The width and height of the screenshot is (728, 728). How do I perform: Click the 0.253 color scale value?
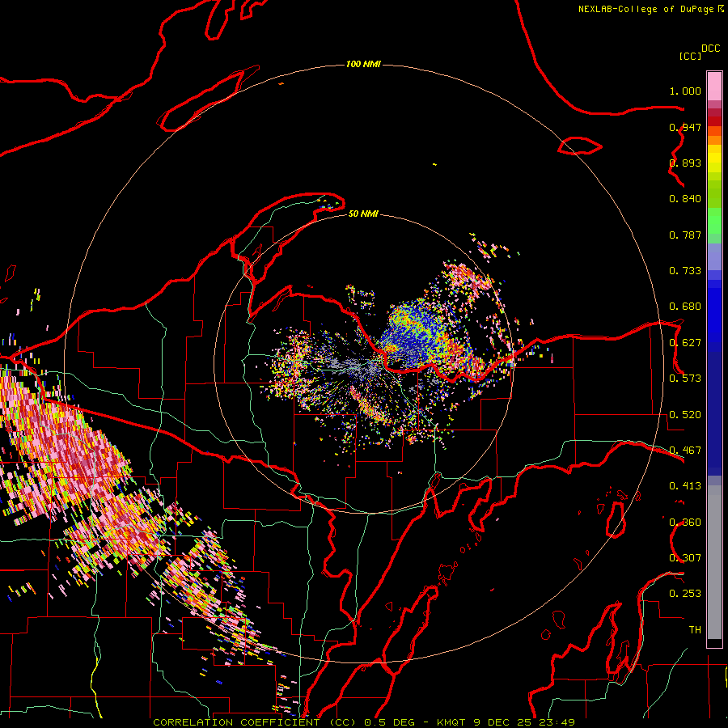tap(685, 594)
